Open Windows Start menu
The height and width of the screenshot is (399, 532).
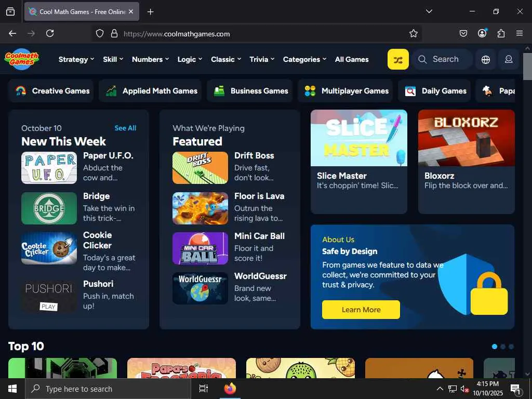point(12,389)
